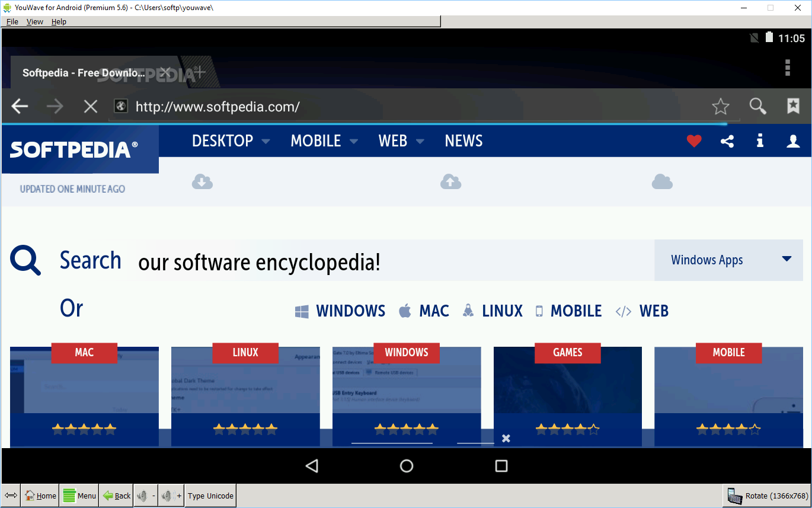This screenshot has width=812, height=508.
Task: Click the red heart icon
Action: (694, 141)
